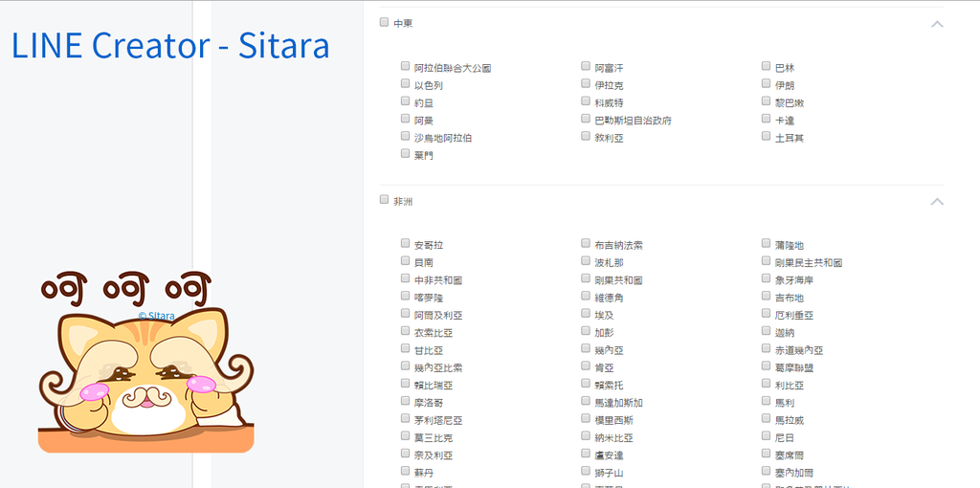Collapse the 中東 region section
The height and width of the screenshot is (488, 980).
pyautogui.click(x=937, y=24)
